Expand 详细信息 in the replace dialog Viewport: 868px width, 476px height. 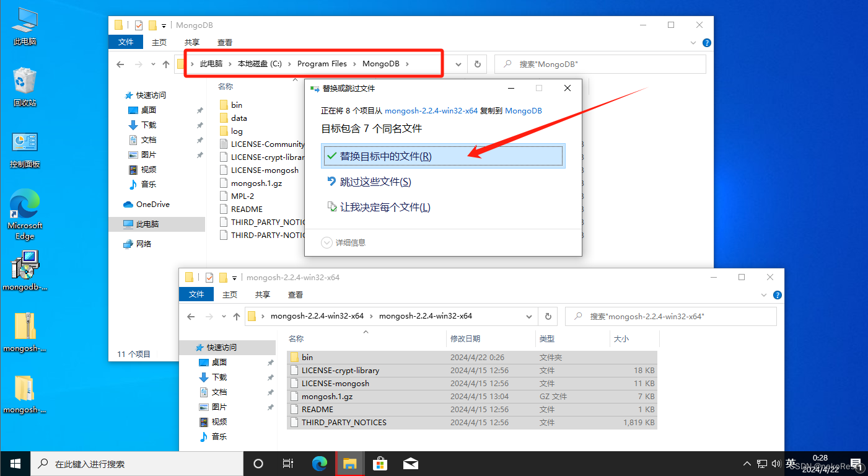pyautogui.click(x=343, y=243)
